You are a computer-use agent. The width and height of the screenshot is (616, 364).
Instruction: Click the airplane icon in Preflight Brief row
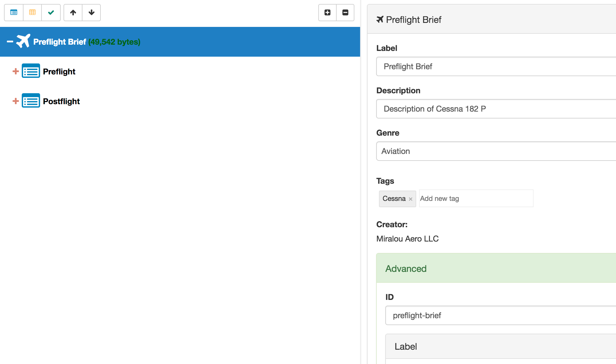click(x=23, y=41)
